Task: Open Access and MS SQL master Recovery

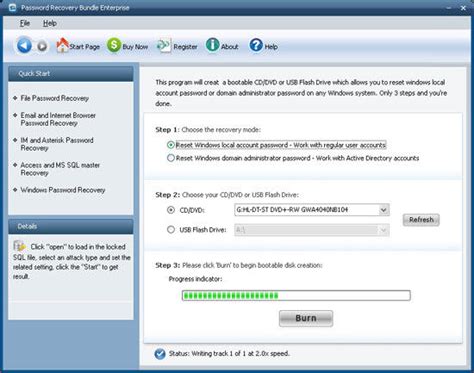Action: tap(60, 169)
